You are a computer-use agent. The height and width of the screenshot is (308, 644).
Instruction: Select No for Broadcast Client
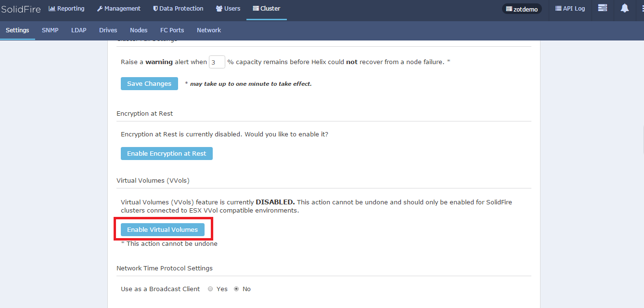[x=236, y=289]
